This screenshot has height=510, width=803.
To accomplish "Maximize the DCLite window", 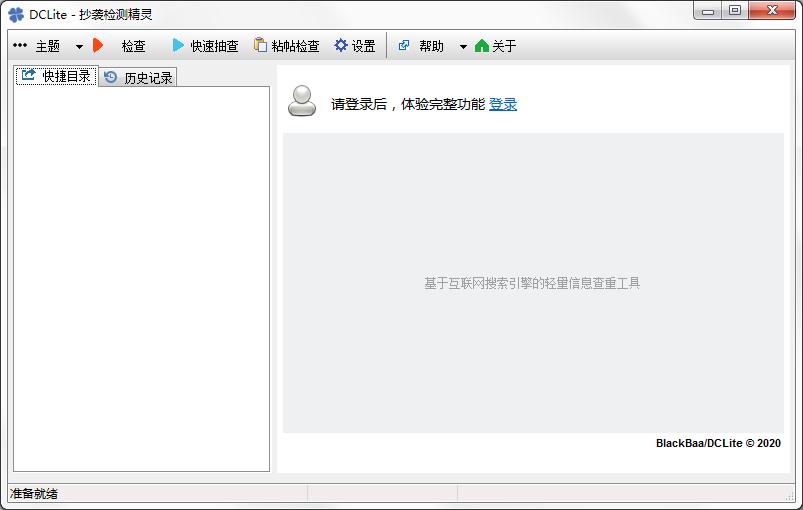I will coord(735,11).
